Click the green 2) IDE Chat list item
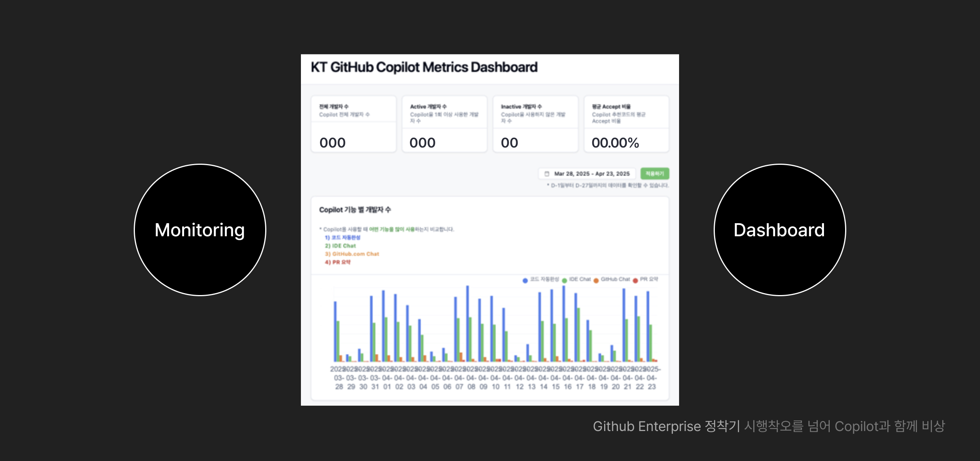The width and height of the screenshot is (980, 461). (341, 246)
